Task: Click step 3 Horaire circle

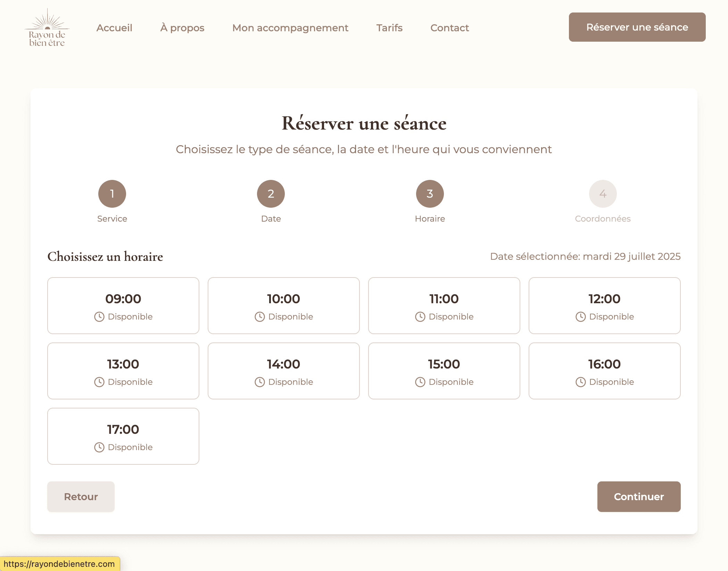Action: coord(430,194)
